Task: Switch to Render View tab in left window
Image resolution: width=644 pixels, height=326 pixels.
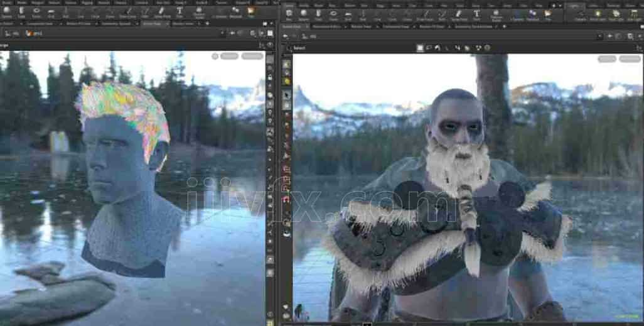Action: coord(185,24)
